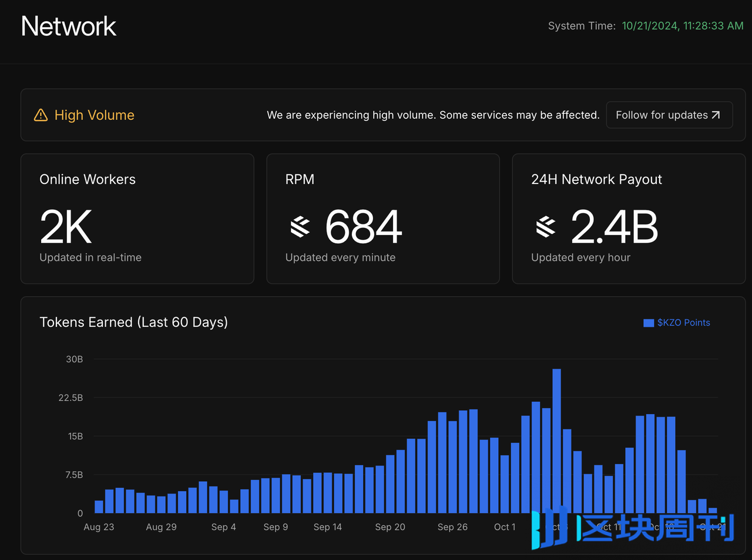Open the Follow for updates link

(x=669, y=115)
